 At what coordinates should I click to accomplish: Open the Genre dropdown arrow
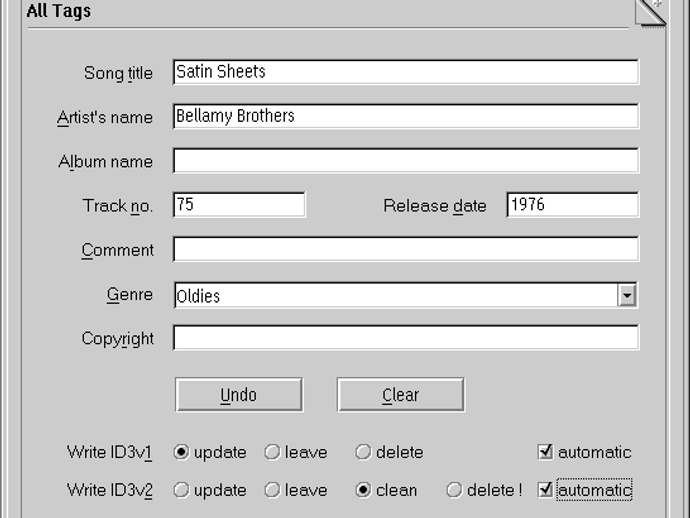tap(627, 295)
